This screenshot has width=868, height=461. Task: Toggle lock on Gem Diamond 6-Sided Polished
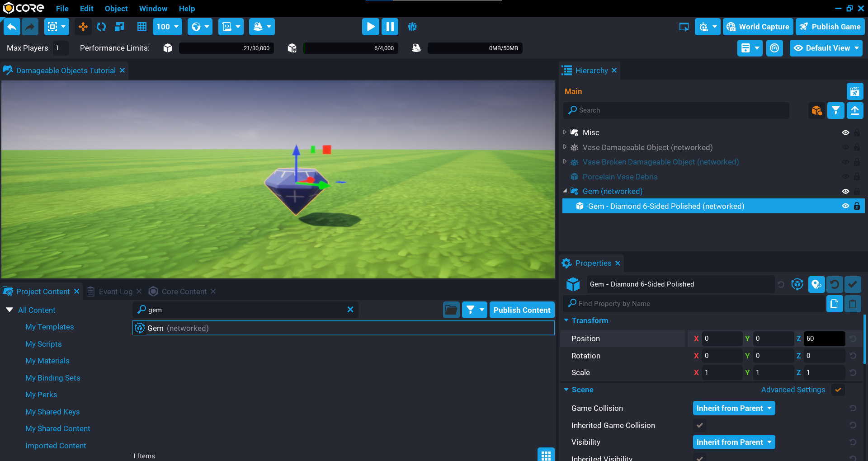click(857, 206)
